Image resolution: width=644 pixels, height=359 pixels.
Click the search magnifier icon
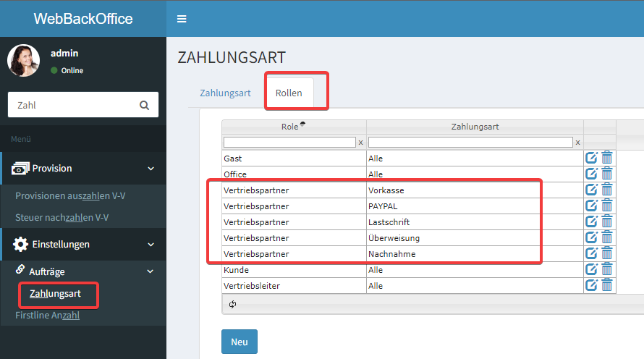click(144, 105)
